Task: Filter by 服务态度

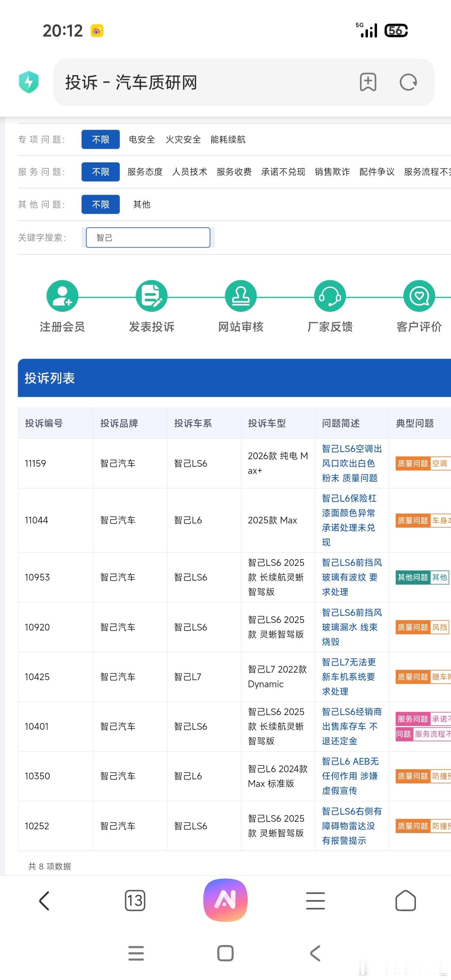Action: [x=145, y=172]
